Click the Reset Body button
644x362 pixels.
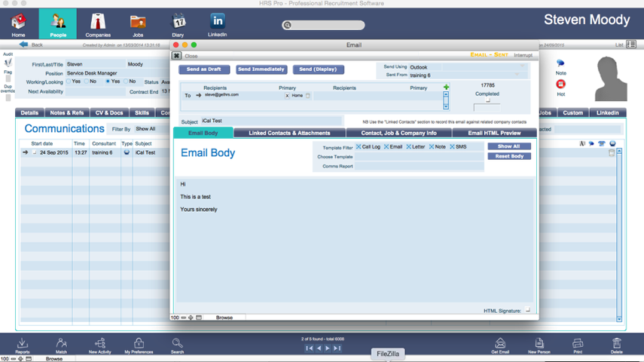tap(509, 156)
